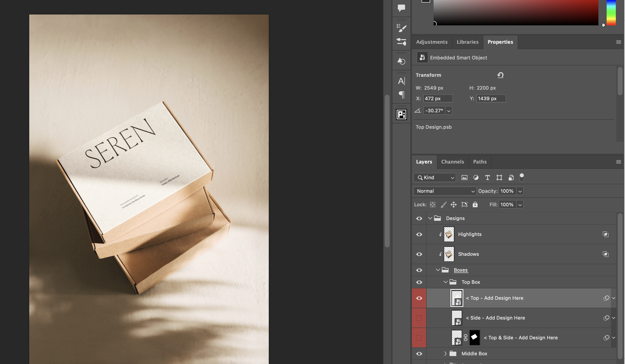Click the lock all padlock icon
This screenshot has height=364, width=625.
475,204
